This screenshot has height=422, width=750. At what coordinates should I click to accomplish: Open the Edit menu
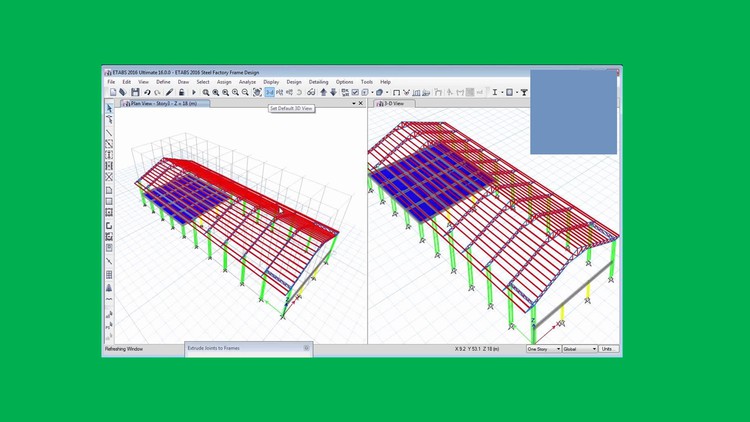pos(126,82)
